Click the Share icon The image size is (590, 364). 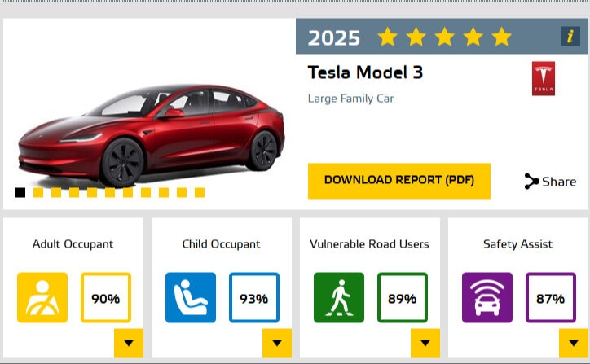click(x=532, y=182)
